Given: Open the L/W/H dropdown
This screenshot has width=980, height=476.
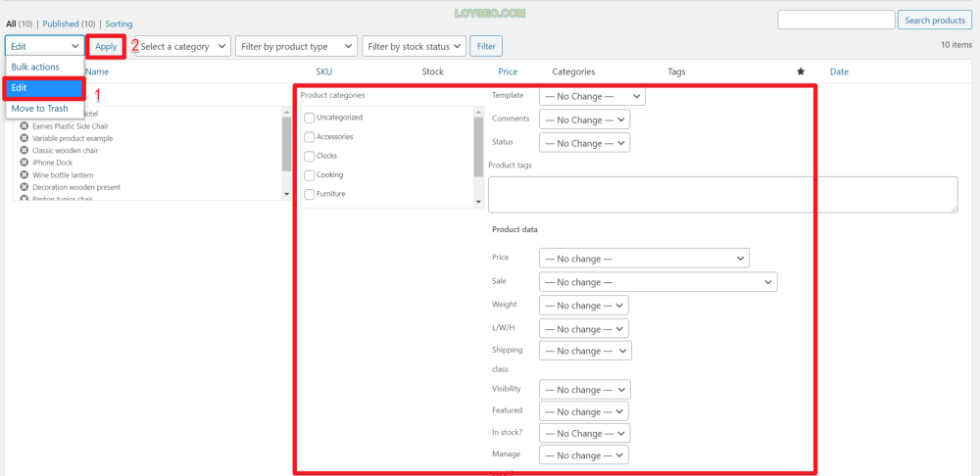Looking at the screenshot, I should pos(584,329).
